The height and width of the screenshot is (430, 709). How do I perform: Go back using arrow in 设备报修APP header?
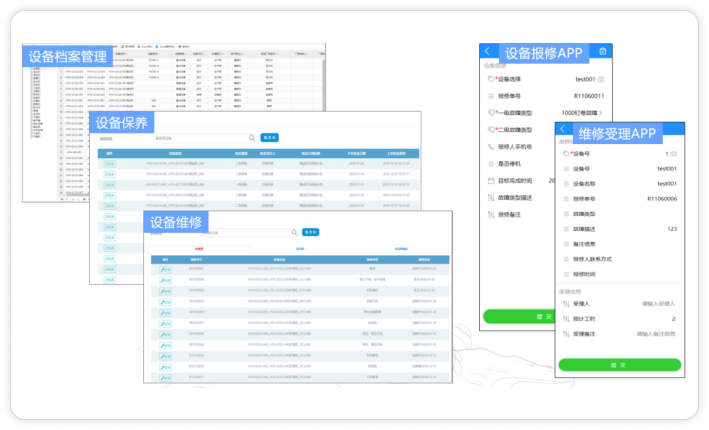[487, 51]
